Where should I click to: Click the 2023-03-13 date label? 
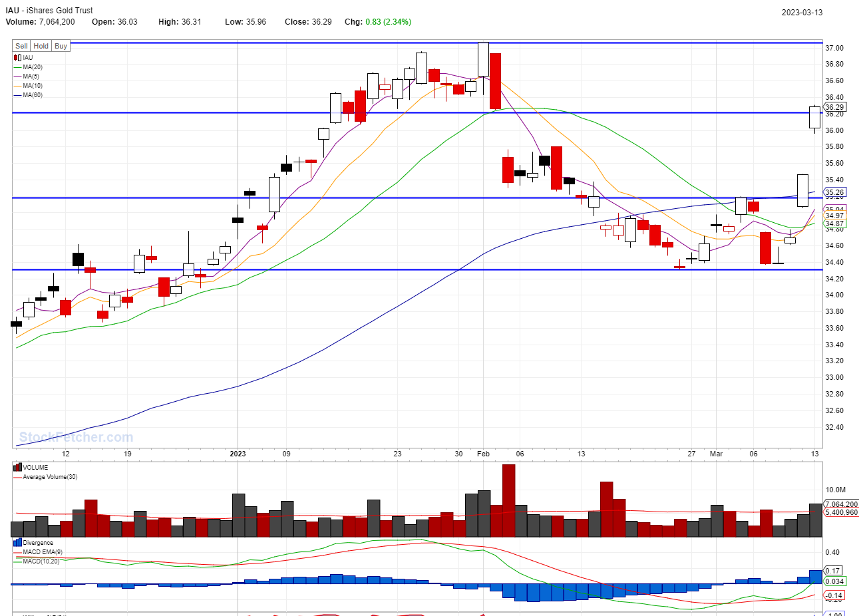pos(802,13)
